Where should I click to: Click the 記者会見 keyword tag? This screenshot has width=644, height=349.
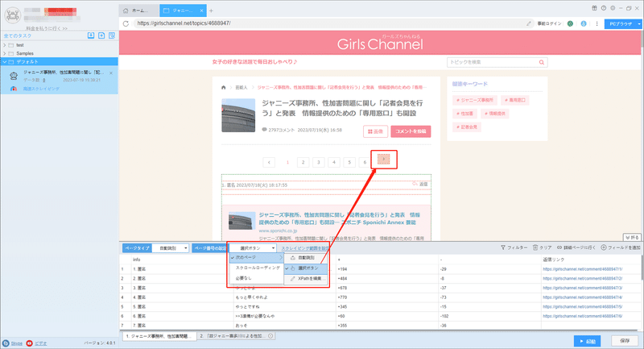pos(467,127)
